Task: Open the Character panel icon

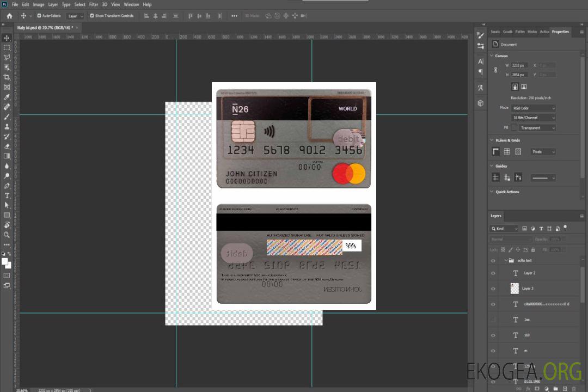Action: 481,61
